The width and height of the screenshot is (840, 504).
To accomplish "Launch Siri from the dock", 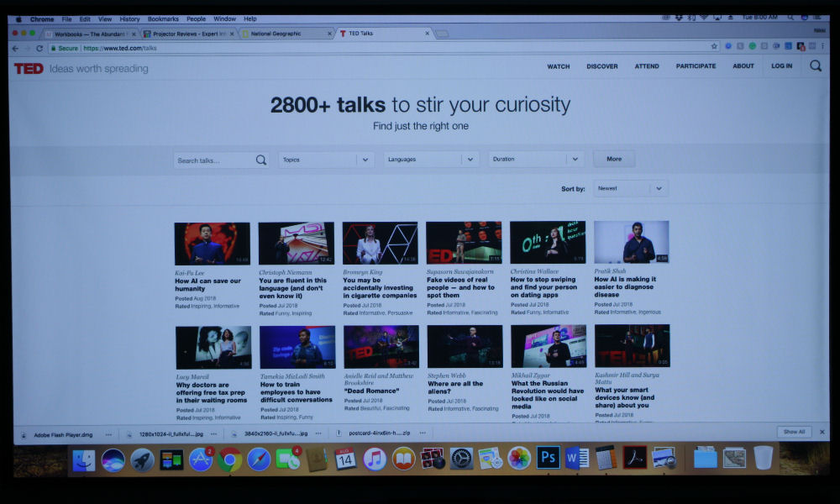I will [x=113, y=460].
